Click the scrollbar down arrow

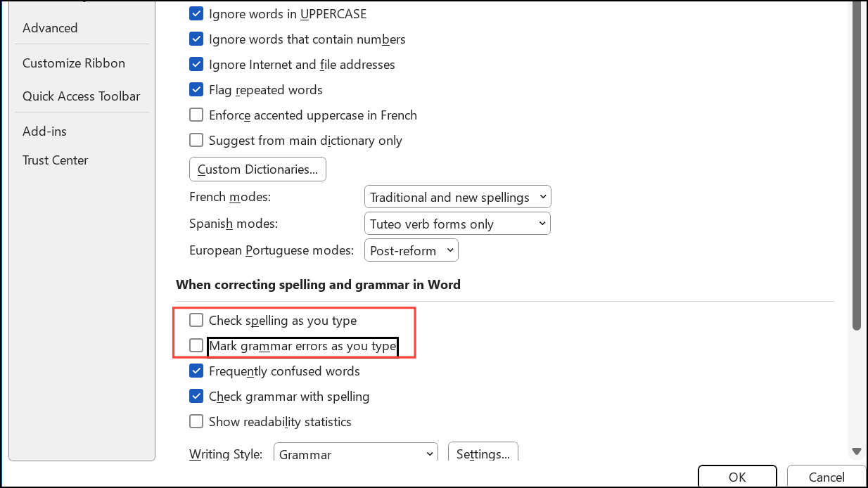tap(856, 451)
